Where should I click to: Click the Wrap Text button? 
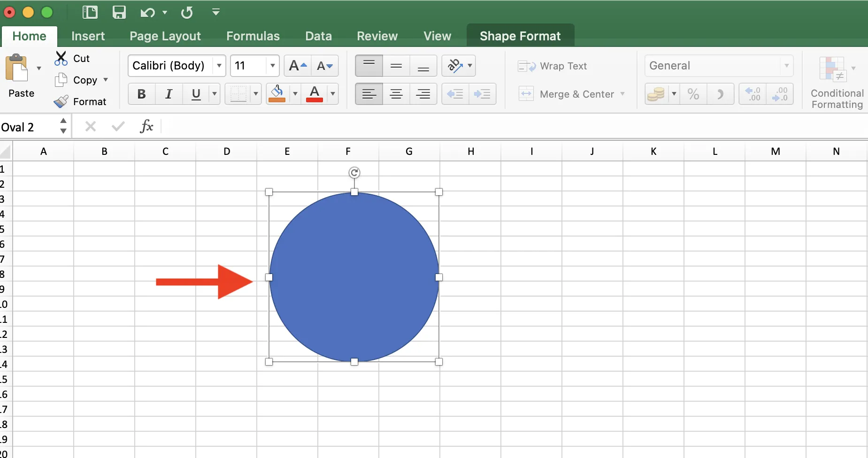pos(552,66)
